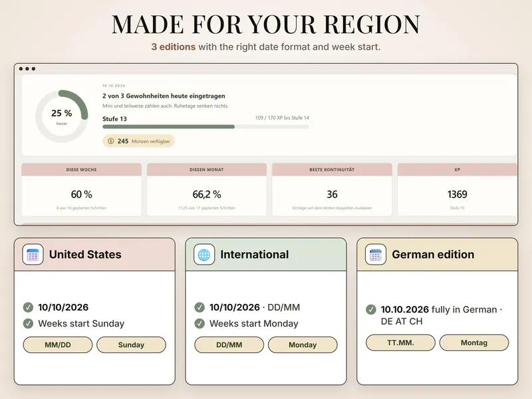The width and height of the screenshot is (532, 399).
Task: Click the '6 von 10 geplanten Schritten' caption
Action: (x=81, y=208)
